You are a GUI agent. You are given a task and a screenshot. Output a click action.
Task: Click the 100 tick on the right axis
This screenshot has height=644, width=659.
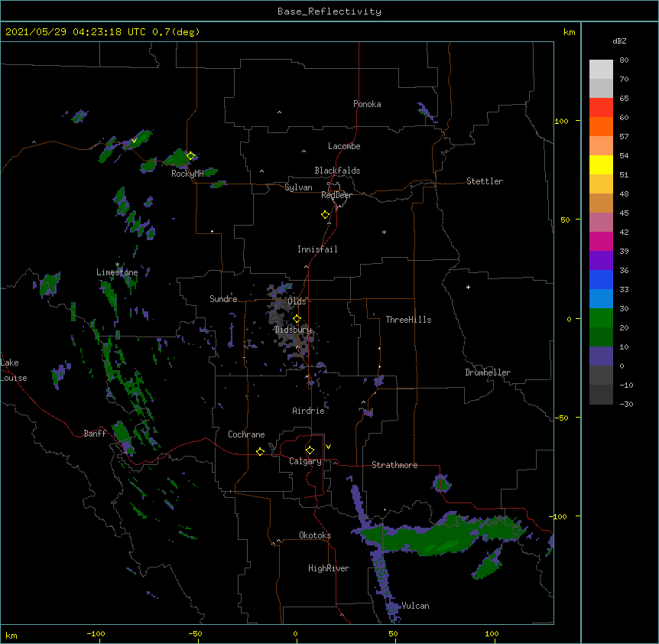click(x=561, y=121)
